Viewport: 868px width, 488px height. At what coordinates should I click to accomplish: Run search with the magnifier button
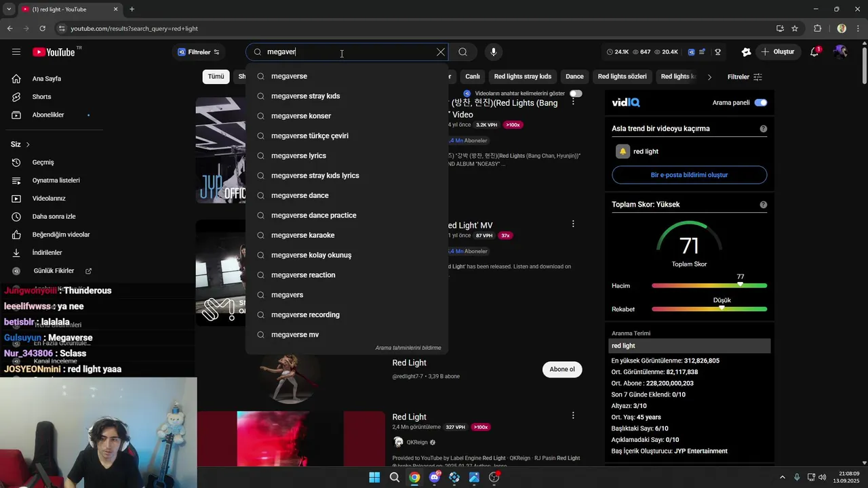462,52
